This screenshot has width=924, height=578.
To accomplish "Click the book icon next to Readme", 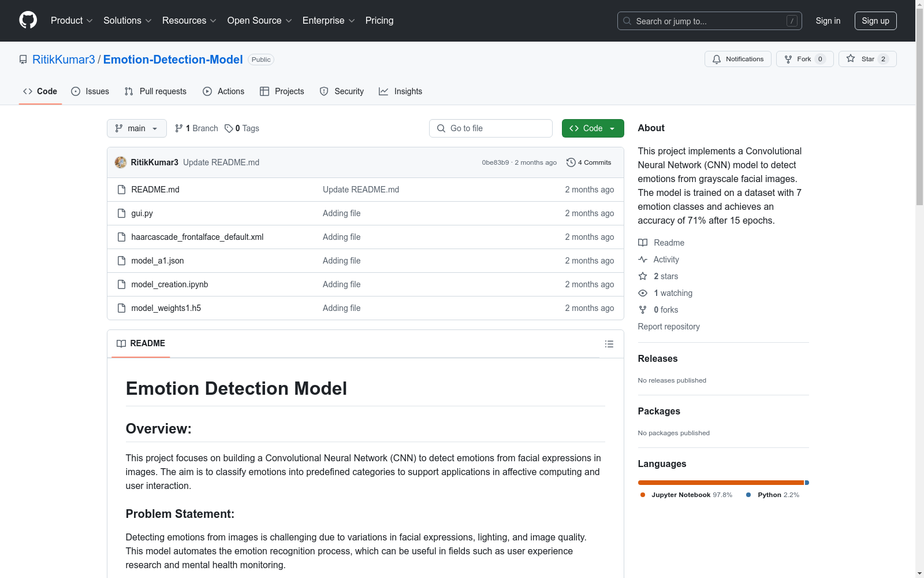I will pos(643,243).
